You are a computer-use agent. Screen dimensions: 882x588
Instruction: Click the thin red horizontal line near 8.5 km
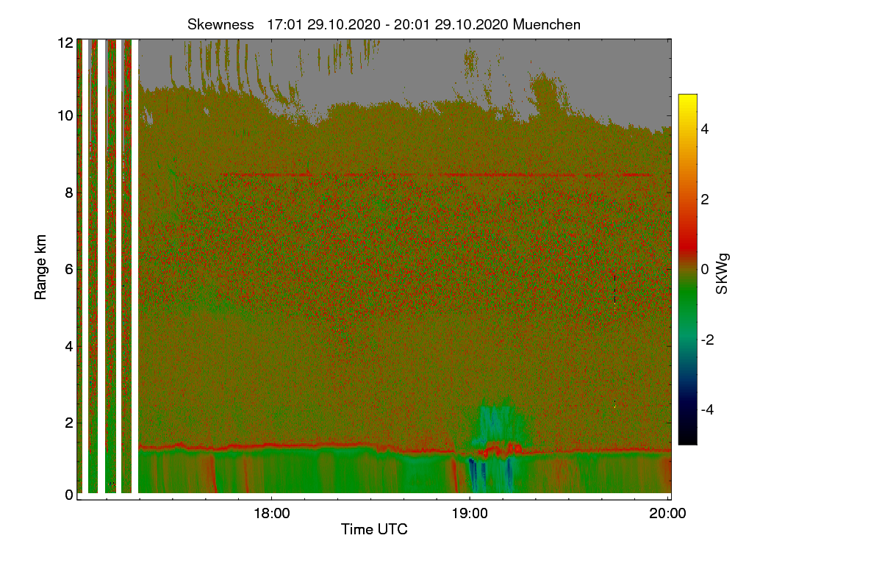[436, 174]
